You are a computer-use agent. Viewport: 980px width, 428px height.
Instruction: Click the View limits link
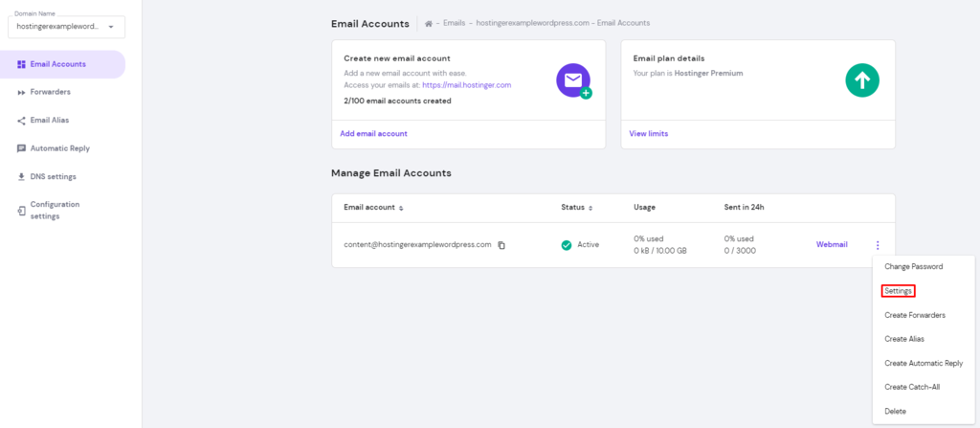(x=649, y=134)
